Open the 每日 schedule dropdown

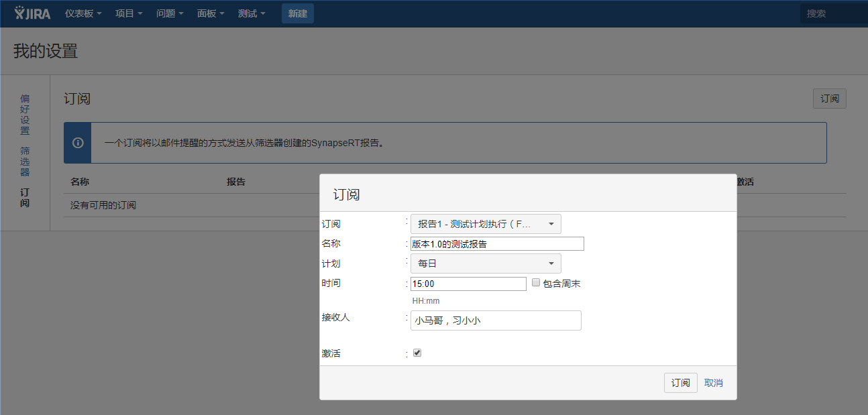(x=486, y=263)
